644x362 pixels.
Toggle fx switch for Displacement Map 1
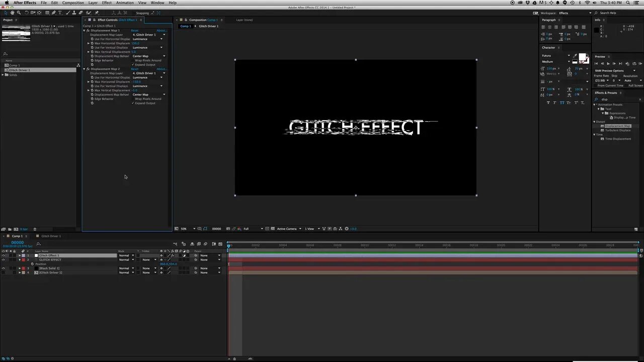pyautogui.click(x=88, y=31)
